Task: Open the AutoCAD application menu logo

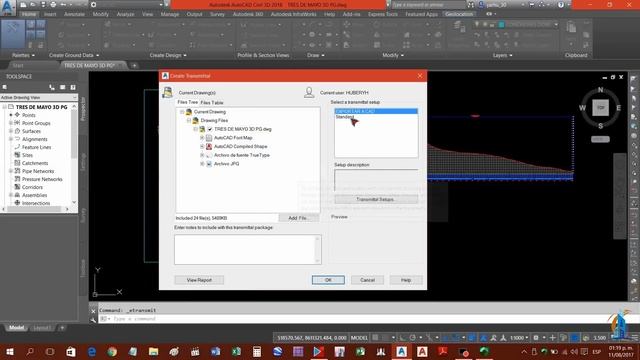Action: tap(8, 7)
